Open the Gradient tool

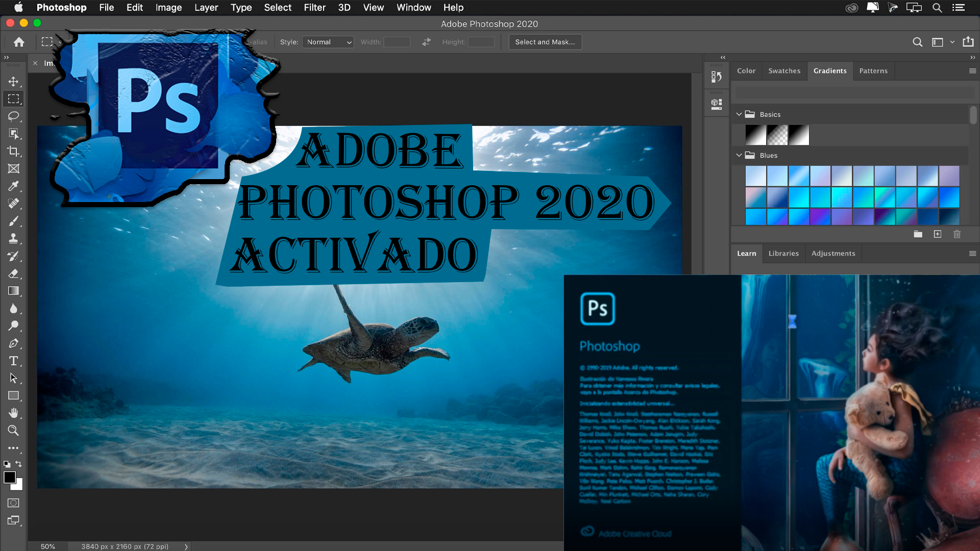click(13, 291)
